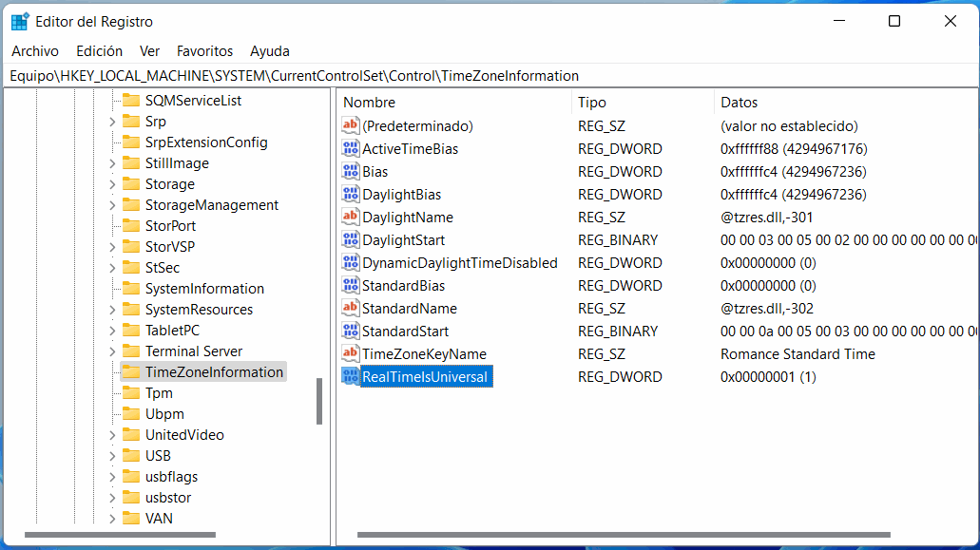Click the folder icon next to USB
980x550 pixels.
coord(130,456)
